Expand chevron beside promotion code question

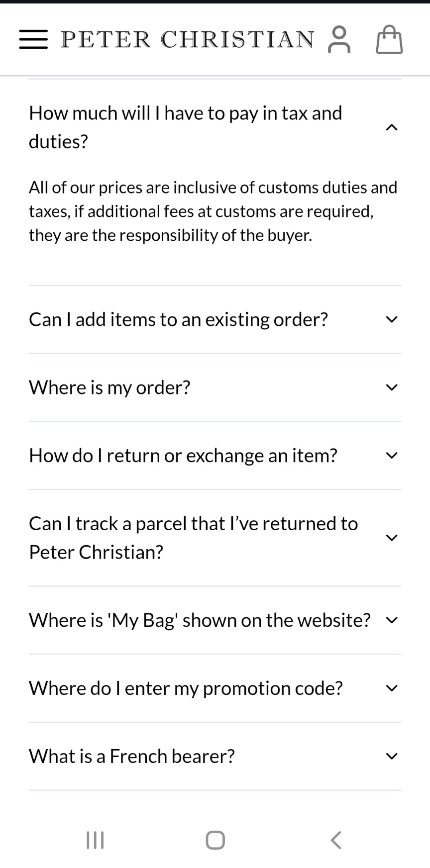[x=392, y=688]
